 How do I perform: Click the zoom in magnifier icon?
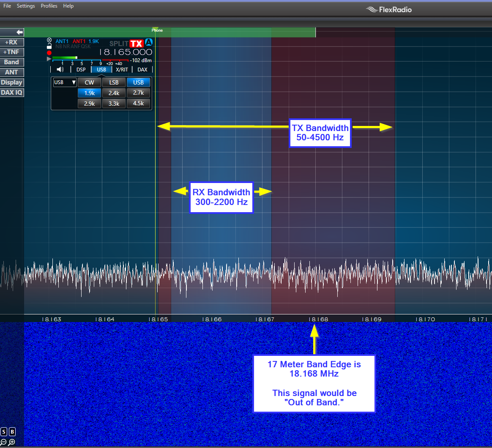[12, 442]
